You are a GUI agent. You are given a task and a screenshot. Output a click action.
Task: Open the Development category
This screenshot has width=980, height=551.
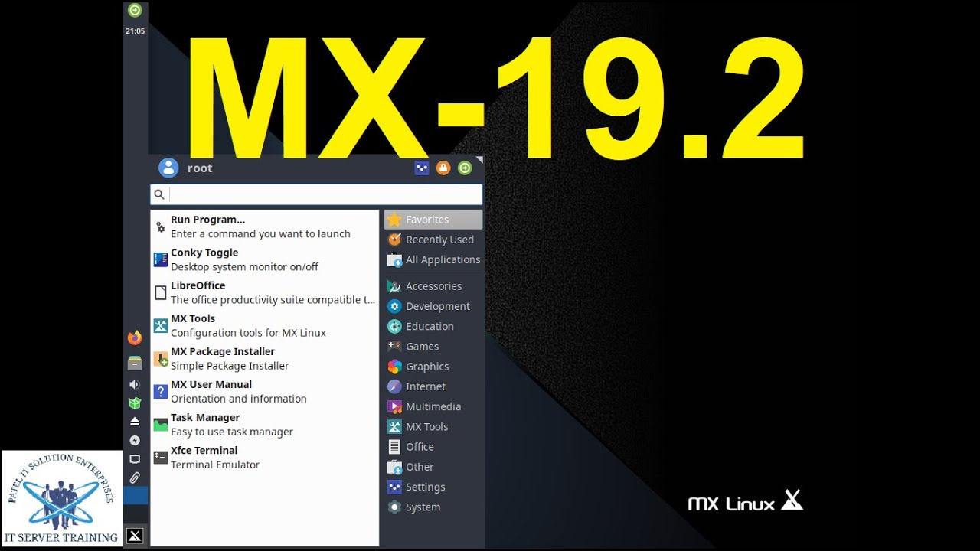tap(433, 306)
